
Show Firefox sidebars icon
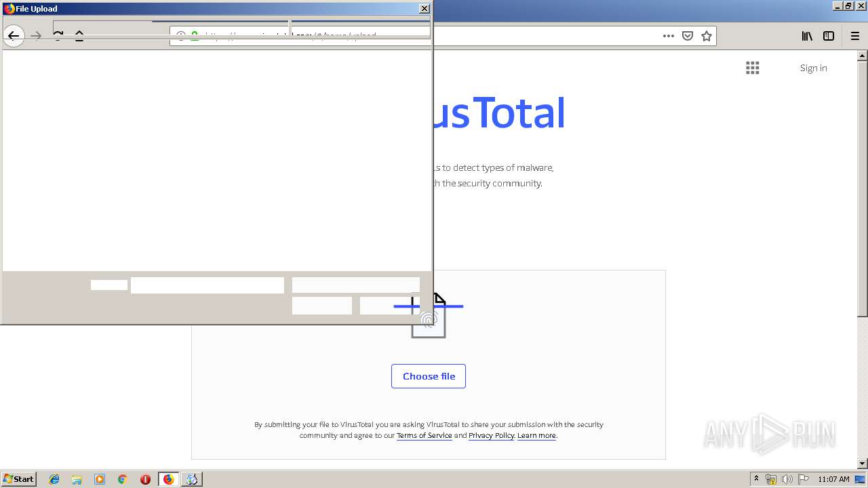pos(829,36)
